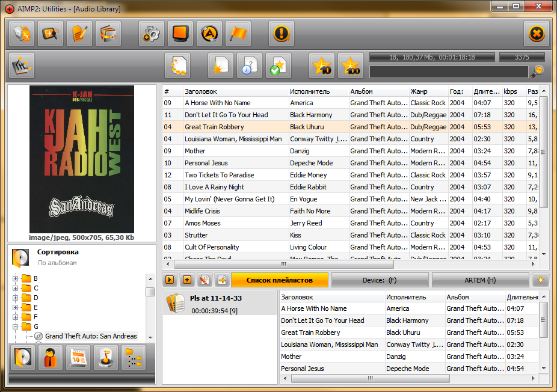Screen dimensions: 557x392
Task: Click the document with orange dots icon
Action: tap(177, 66)
